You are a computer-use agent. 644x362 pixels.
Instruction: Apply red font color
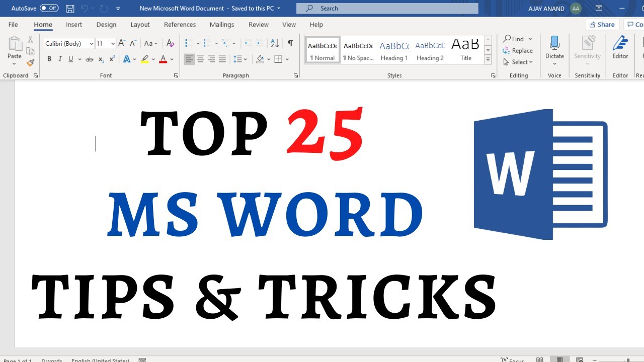(163, 59)
